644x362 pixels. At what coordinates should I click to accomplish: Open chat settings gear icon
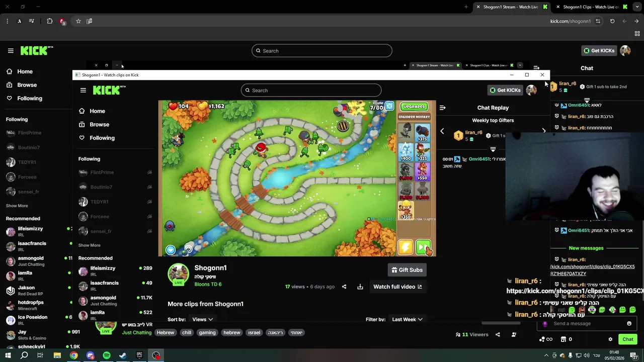(x=610, y=339)
